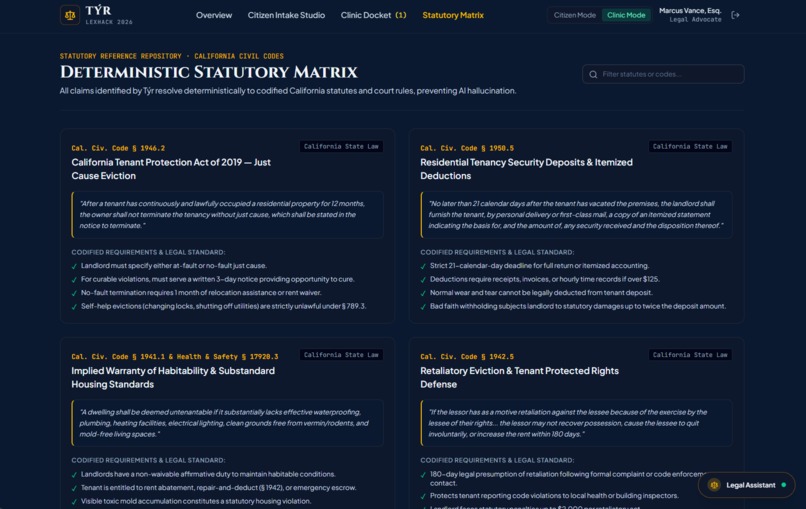Click 'Visible toxic mold accumulation' text
The image size is (806, 509).
point(196,501)
